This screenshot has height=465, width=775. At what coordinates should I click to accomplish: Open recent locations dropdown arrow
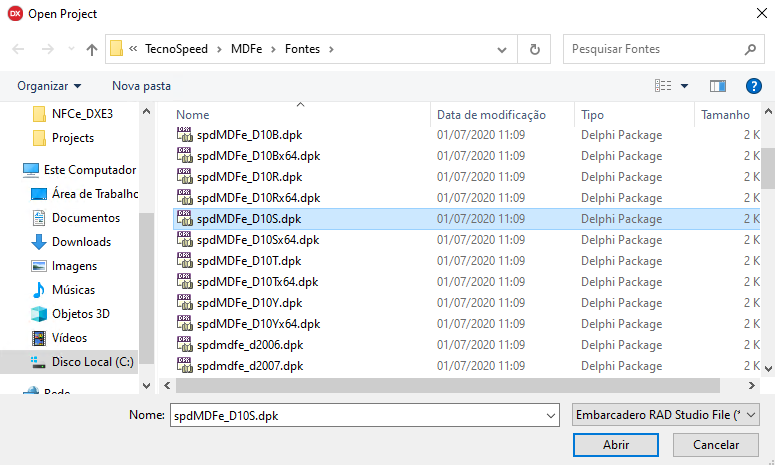tap(71, 49)
